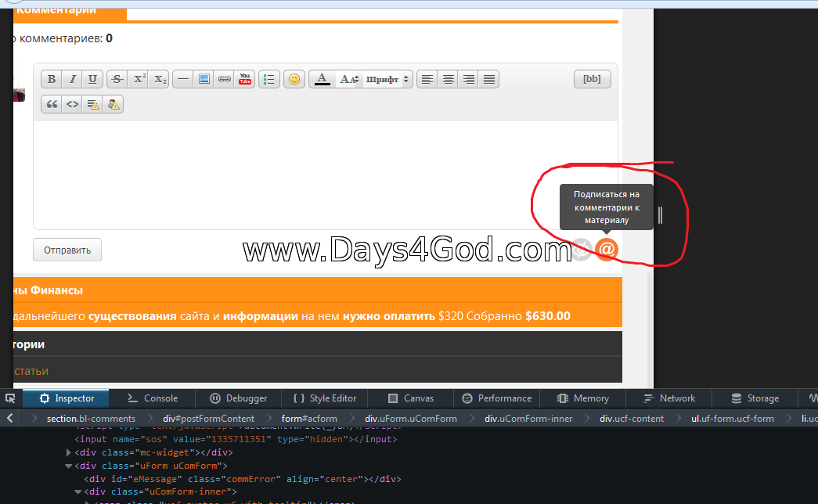The width and height of the screenshot is (818, 504).
Task: Open the Storage tab
Action: point(755,398)
